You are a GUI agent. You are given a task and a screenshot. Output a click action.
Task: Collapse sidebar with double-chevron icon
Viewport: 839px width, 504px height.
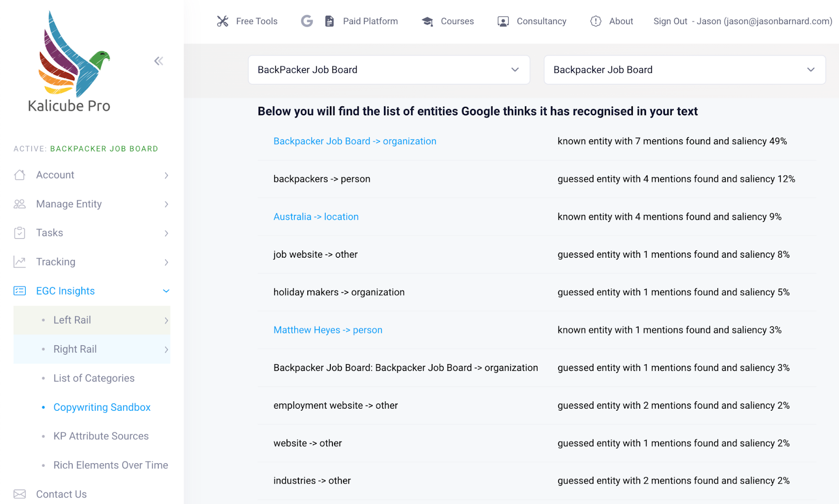pos(158,61)
